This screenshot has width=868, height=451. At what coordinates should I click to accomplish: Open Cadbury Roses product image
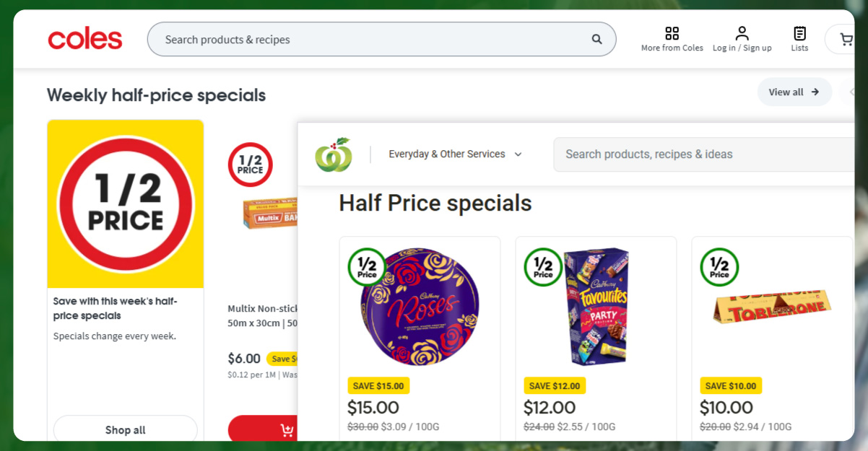tap(420, 307)
